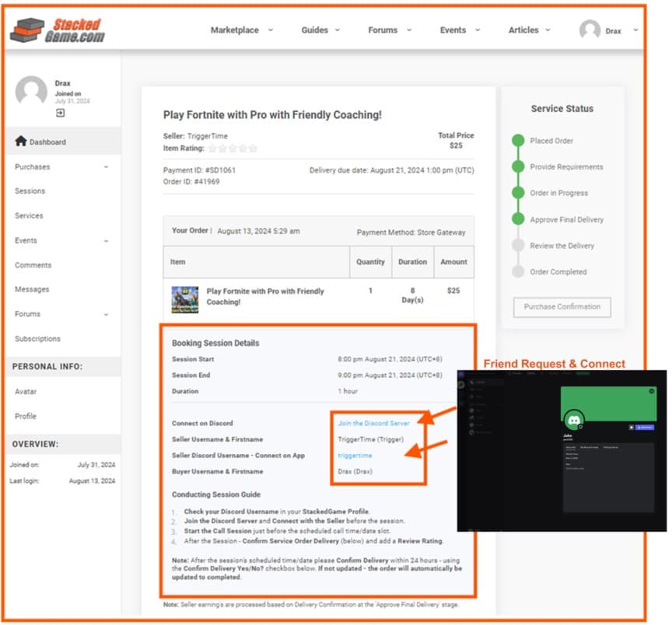This screenshot has width=672, height=625.
Task: Click the Order ID #41969 text
Action: 191,182
